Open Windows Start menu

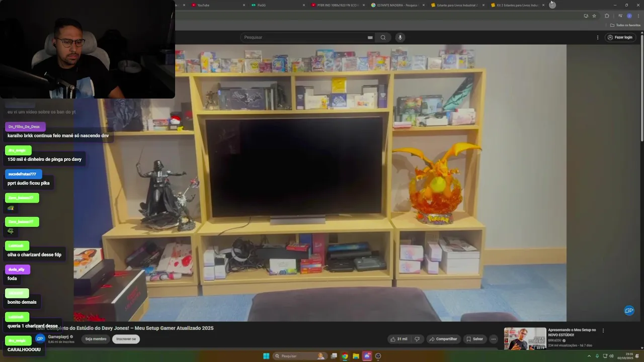click(x=266, y=356)
